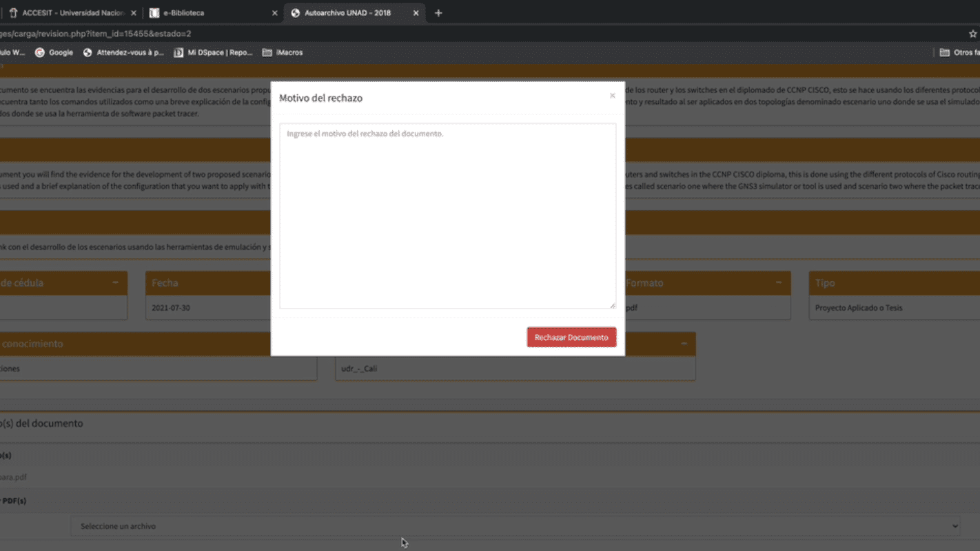Image resolution: width=980 pixels, height=551 pixels.
Task: Click the Google bookmark favicon
Action: (x=40, y=52)
